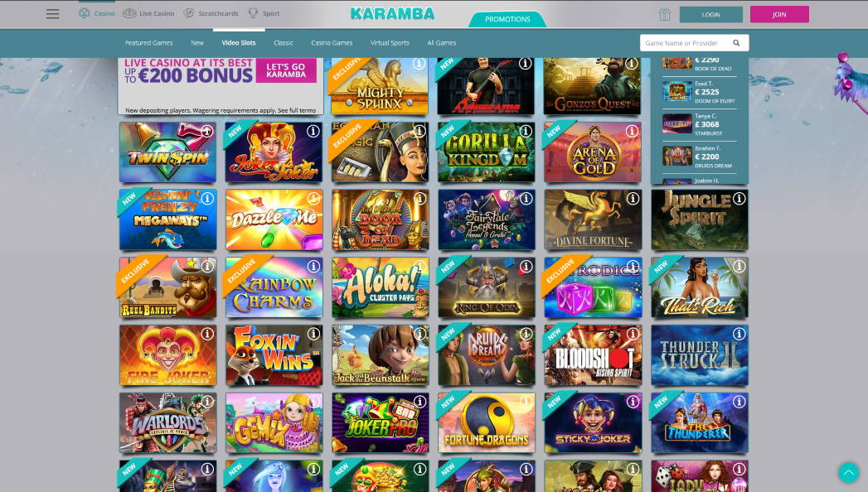868x492 pixels.
Task: Click the back-to-top arrow button
Action: tap(848, 473)
